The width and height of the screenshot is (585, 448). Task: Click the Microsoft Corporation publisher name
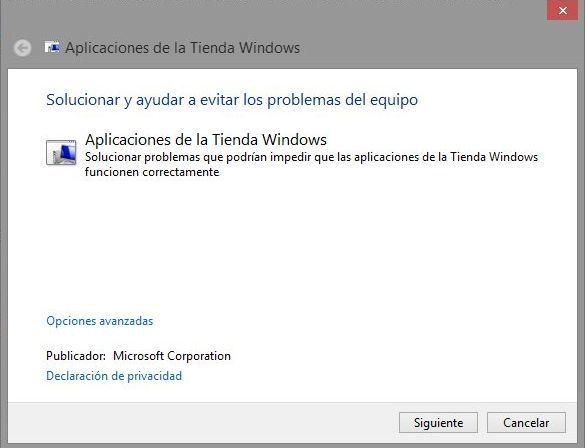[x=172, y=356]
